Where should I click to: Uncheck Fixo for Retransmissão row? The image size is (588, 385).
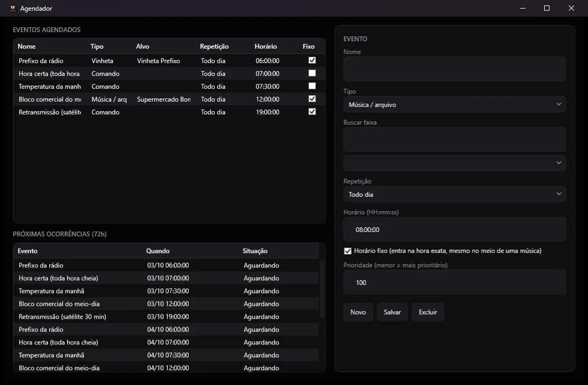click(x=312, y=111)
